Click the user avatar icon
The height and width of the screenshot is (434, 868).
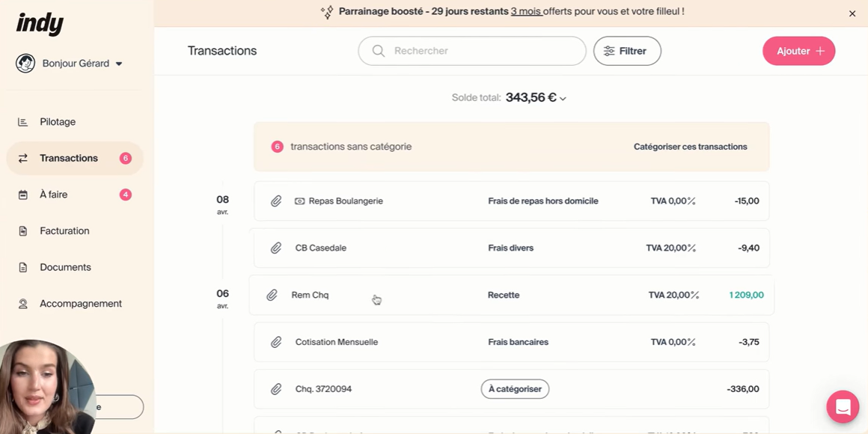(x=25, y=64)
